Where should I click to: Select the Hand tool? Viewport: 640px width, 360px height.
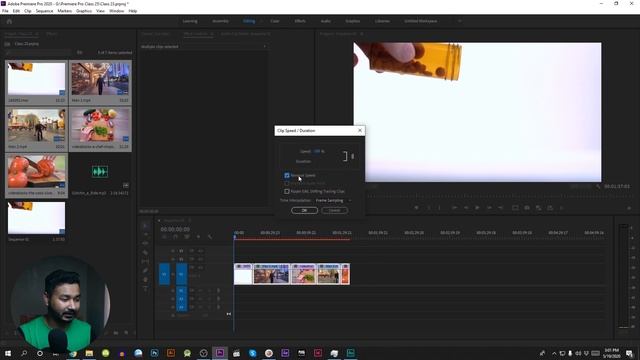coord(145,279)
